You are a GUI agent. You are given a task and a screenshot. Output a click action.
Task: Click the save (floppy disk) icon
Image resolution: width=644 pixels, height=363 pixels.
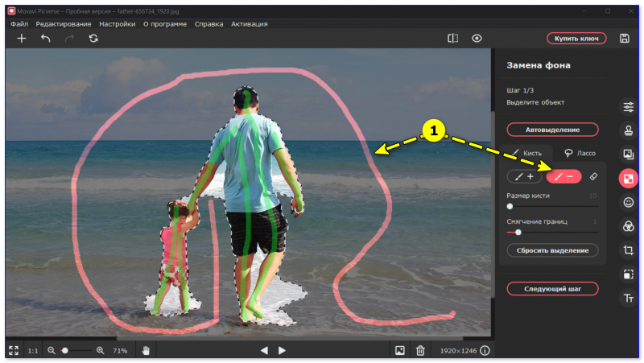625,38
